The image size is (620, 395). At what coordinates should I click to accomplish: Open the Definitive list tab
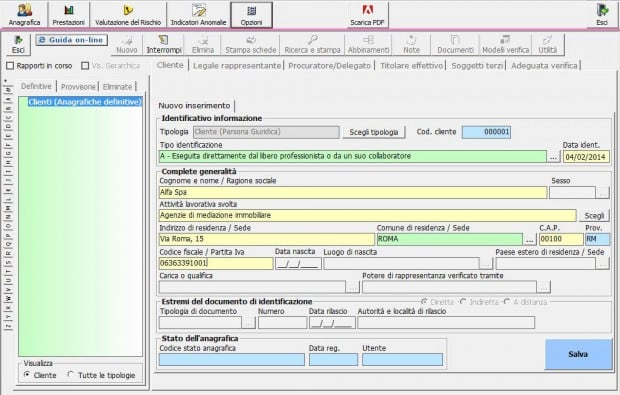coord(36,86)
